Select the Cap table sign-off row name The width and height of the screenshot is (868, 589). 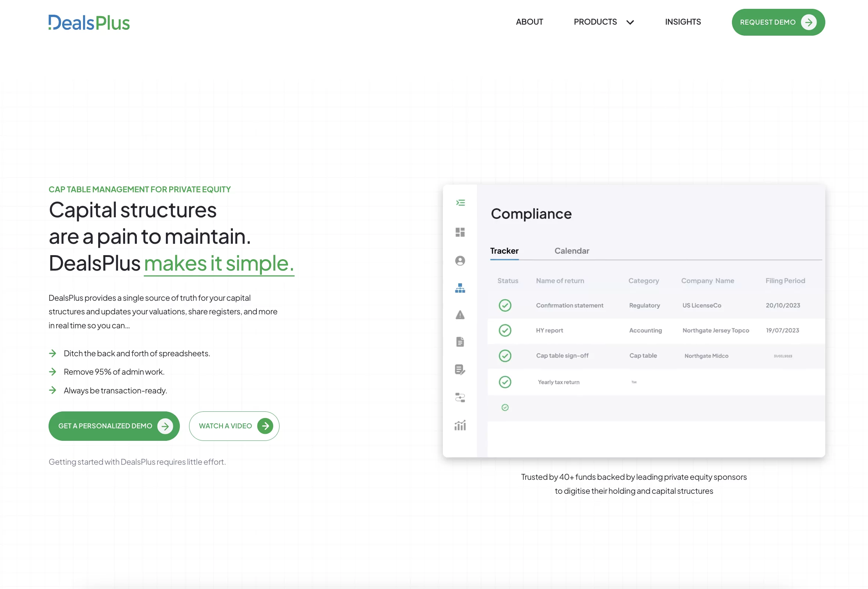562,356
